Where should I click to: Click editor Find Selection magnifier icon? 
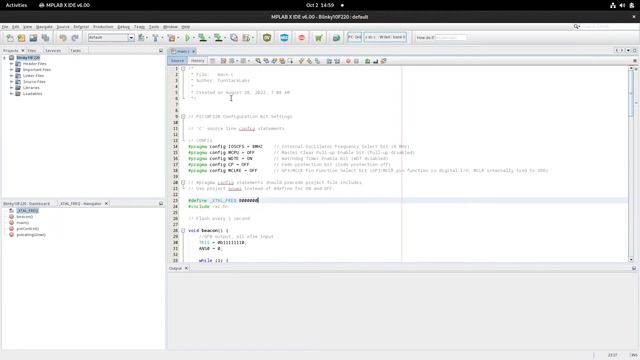pyautogui.click(x=258, y=61)
